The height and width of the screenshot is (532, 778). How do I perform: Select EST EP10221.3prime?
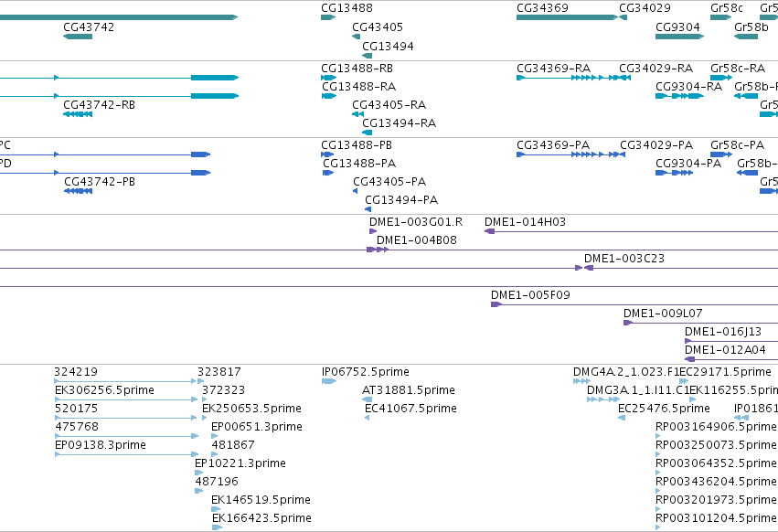coord(199,473)
